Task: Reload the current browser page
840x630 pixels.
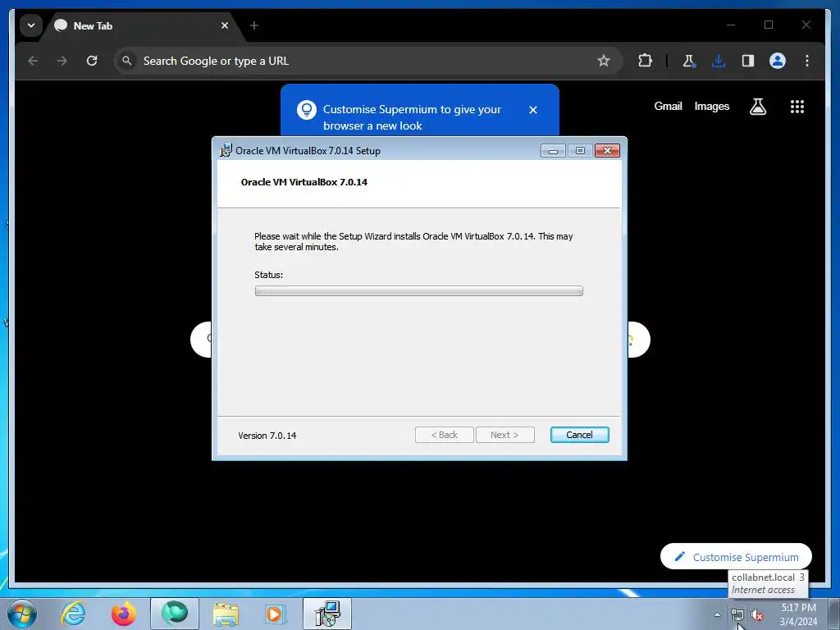Action: click(x=92, y=61)
